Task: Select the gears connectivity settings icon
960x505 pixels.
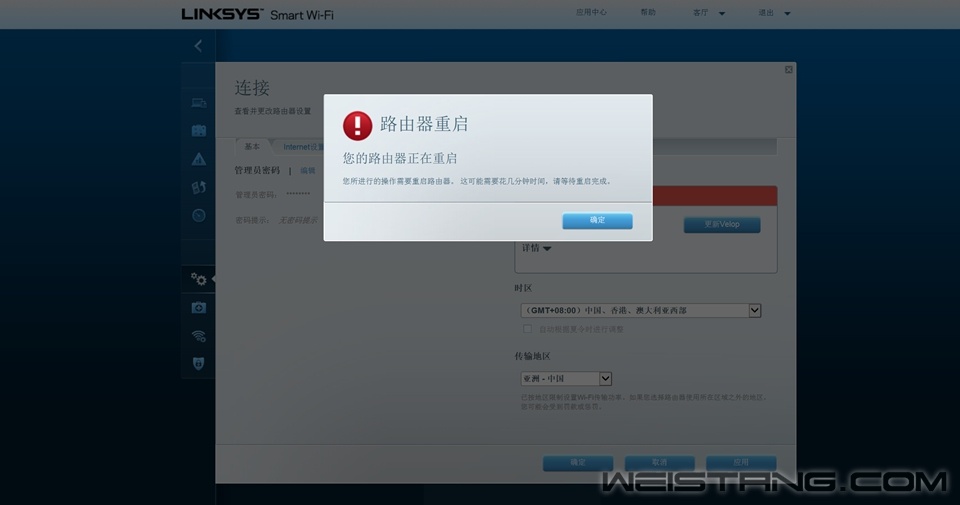Action: (199, 279)
